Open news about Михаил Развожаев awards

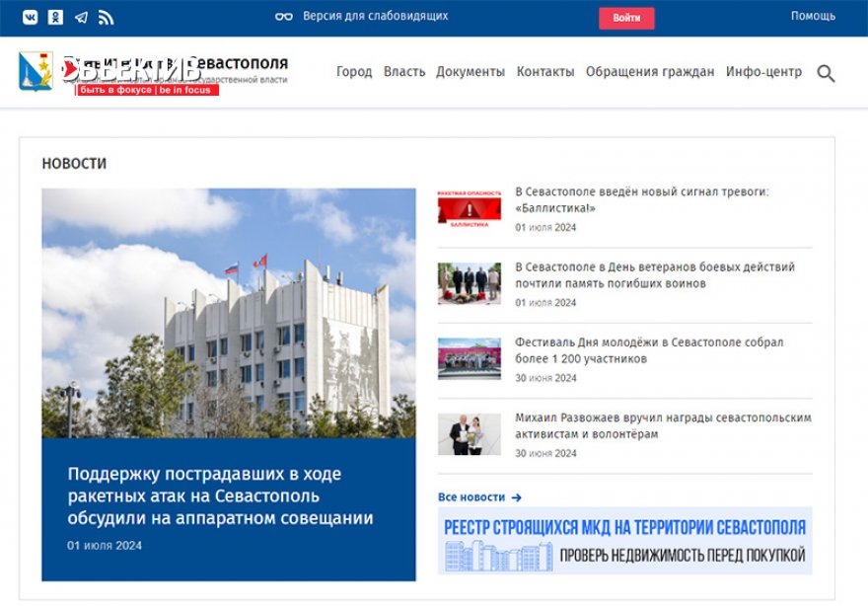pos(663,426)
